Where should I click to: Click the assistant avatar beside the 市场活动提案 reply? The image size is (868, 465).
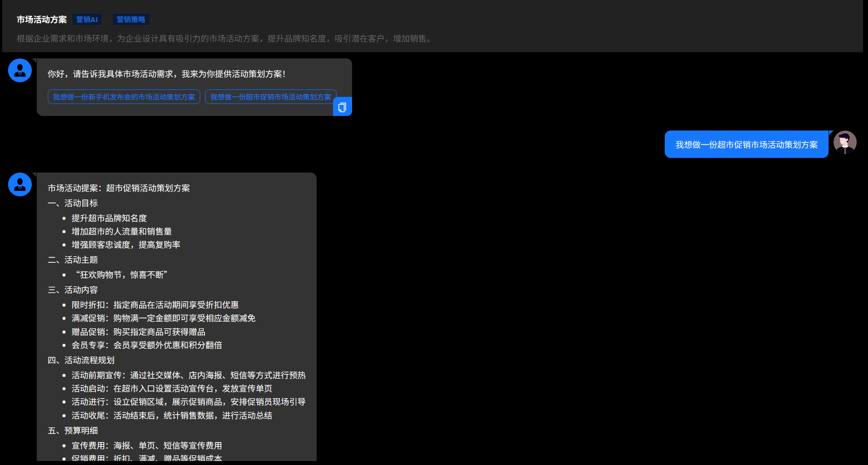coord(20,184)
